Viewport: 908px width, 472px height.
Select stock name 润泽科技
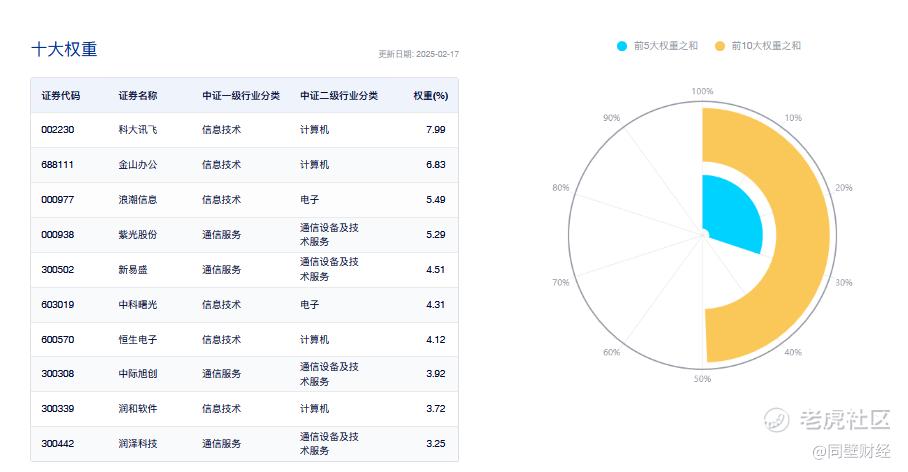tap(138, 444)
